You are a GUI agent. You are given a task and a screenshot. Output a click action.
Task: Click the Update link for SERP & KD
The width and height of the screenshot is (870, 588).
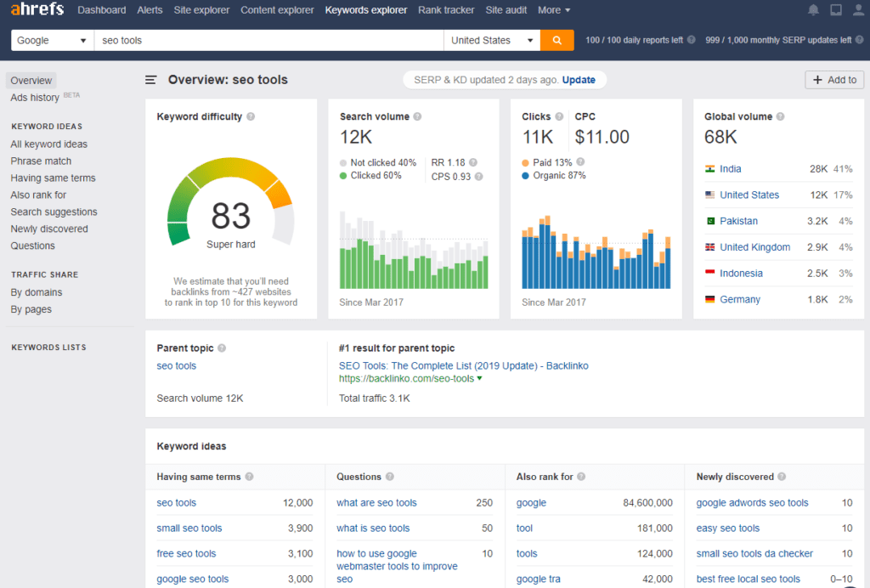pos(579,80)
